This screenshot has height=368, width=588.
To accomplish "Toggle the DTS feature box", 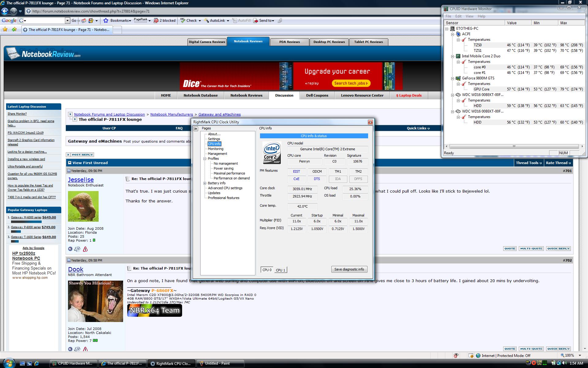I will pos(317,179).
